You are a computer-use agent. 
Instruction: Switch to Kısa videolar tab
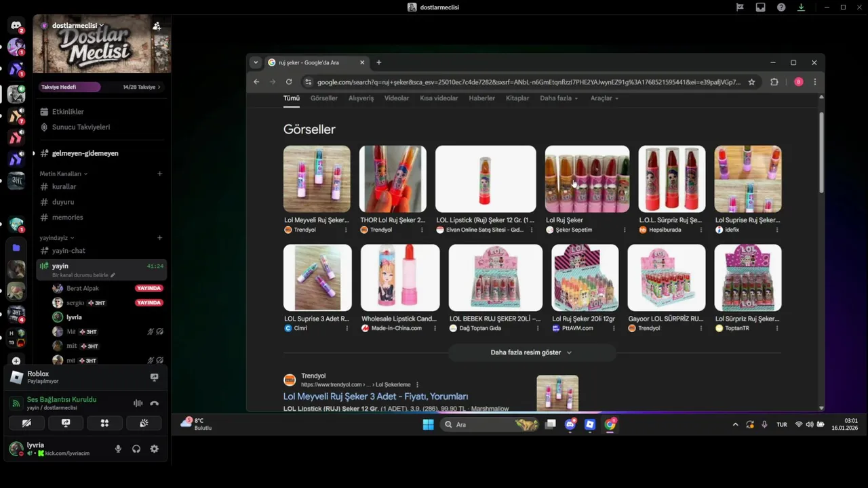coord(439,98)
